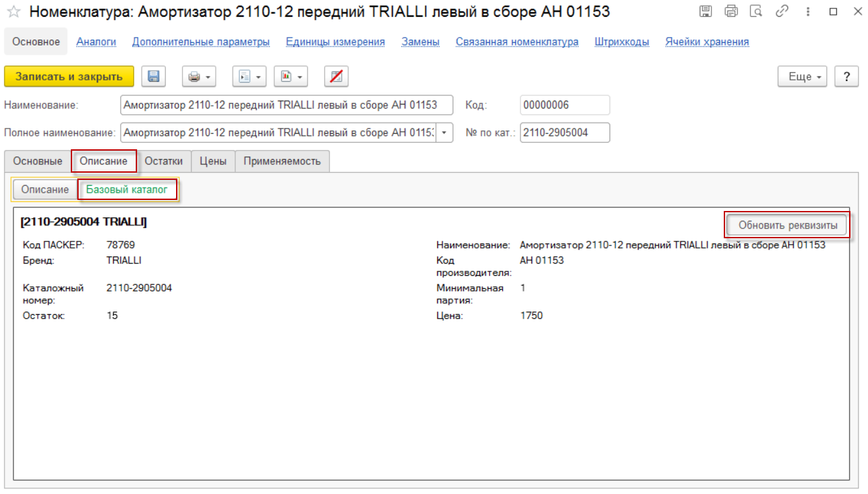This screenshot has height=494, width=868.
Task: Click the Код производителя value АН 01153
Action: click(542, 260)
